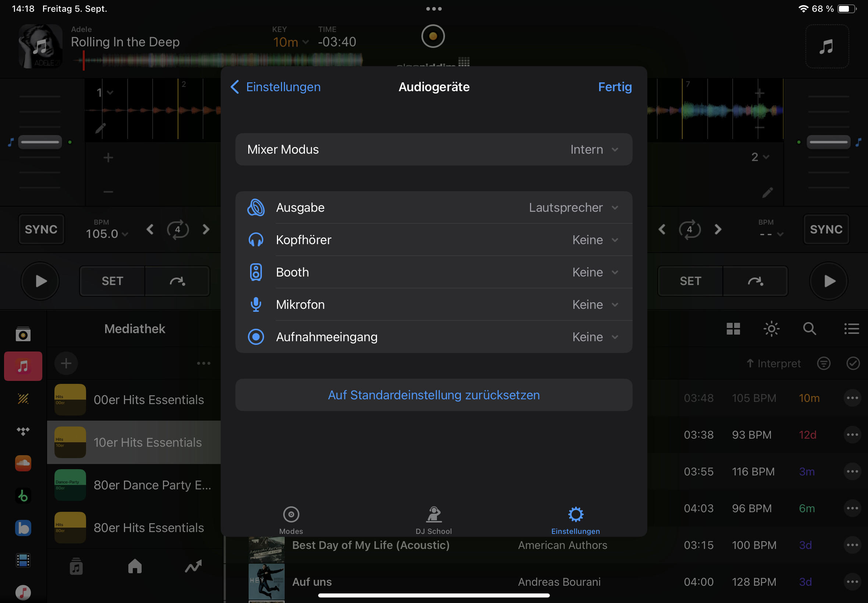Image resolution: width=868 pixels, height=603 pixels.
Task: Open the library automix sun icon
Action: 771,329
